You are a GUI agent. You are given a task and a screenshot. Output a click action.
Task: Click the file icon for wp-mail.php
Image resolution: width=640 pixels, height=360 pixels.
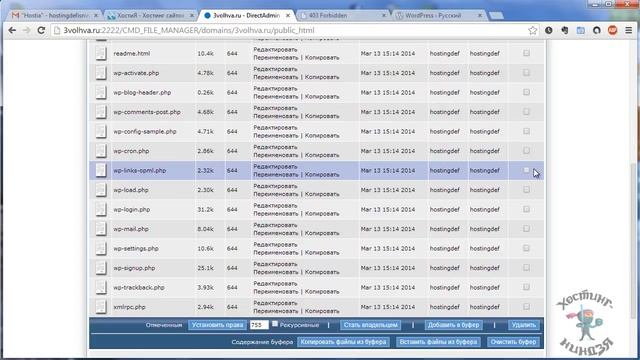101,229
